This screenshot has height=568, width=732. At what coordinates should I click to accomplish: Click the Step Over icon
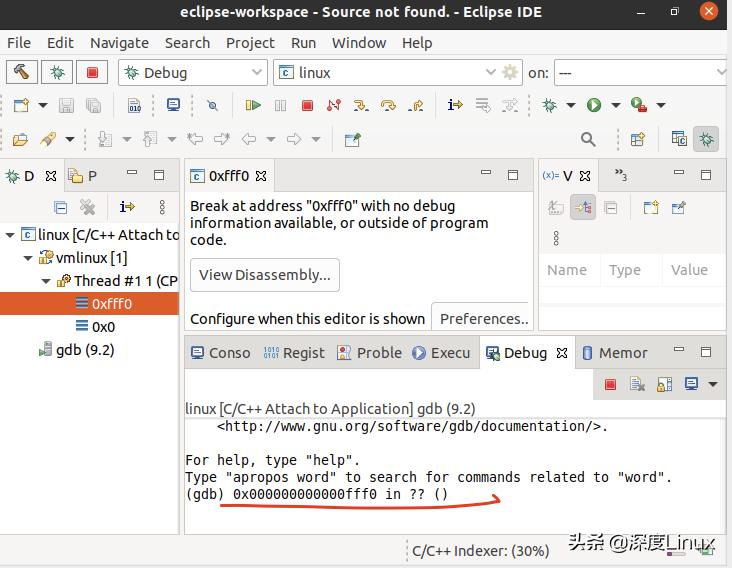[388, 105]
